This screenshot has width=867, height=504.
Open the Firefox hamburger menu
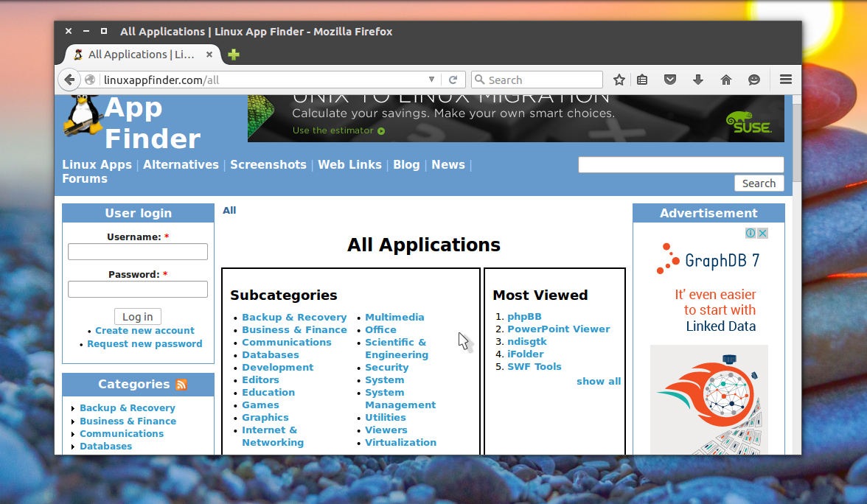(x=786, y=80)
